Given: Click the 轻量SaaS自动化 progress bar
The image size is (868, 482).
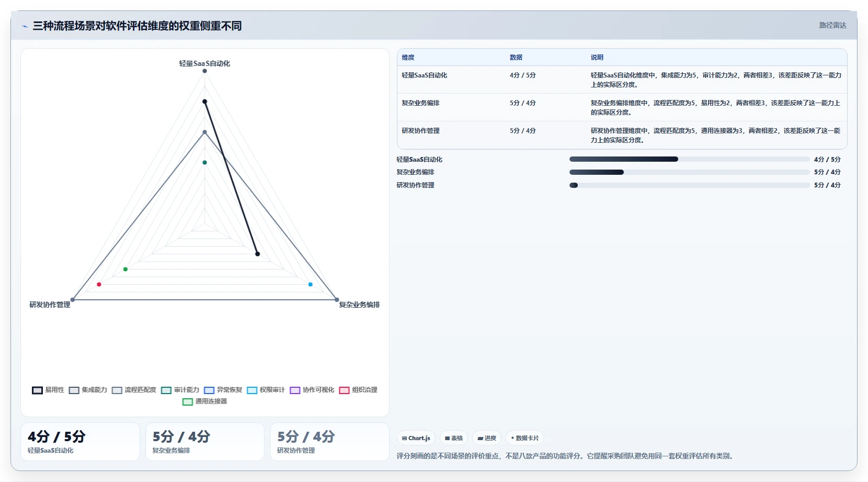Looking at the screenshot, I should tap(689, 159).
